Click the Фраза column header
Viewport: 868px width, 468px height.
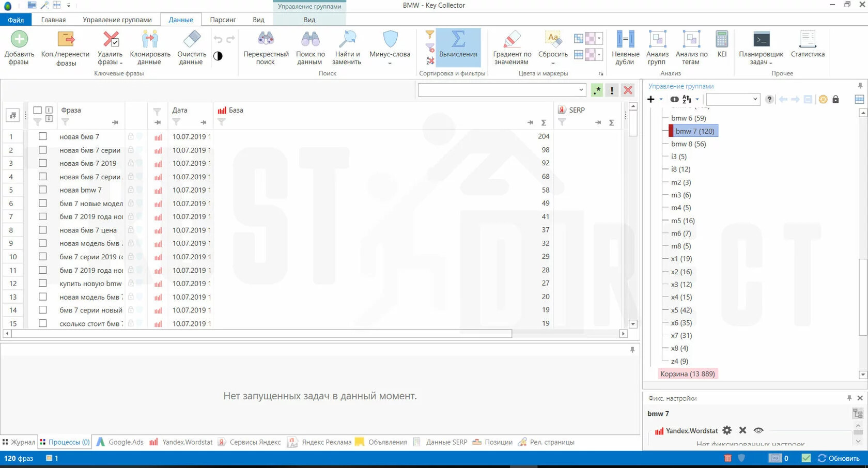point(71,110)
